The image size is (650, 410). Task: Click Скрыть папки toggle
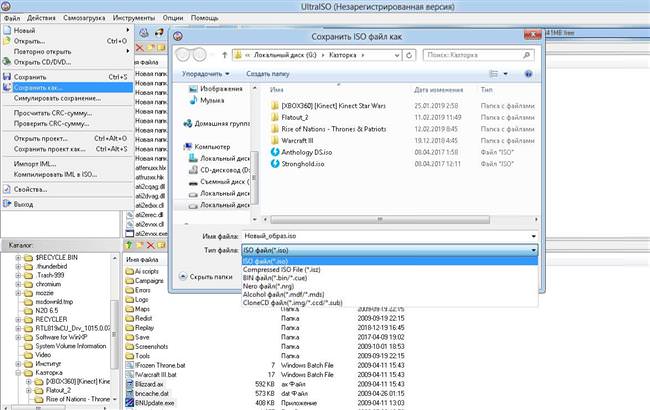pyautogui.click(x=206, y=277)
